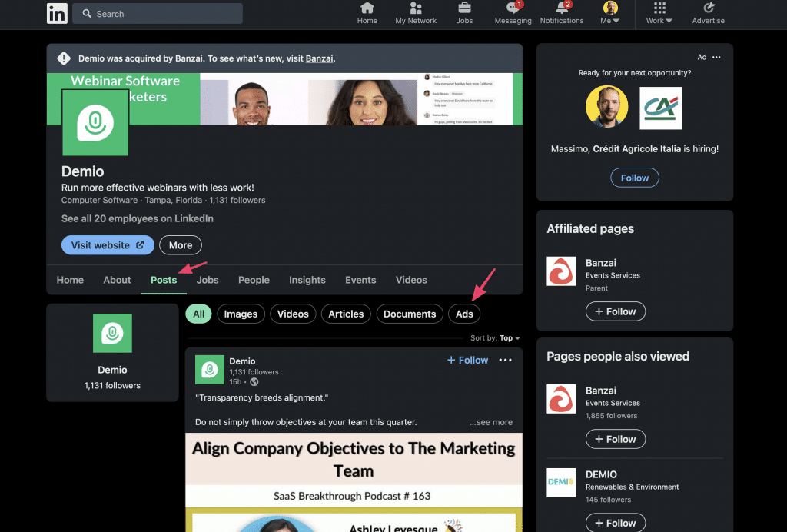Follow Crédit Agricole Italia in ad
The image size is (787, 532).
pos(634,178)
